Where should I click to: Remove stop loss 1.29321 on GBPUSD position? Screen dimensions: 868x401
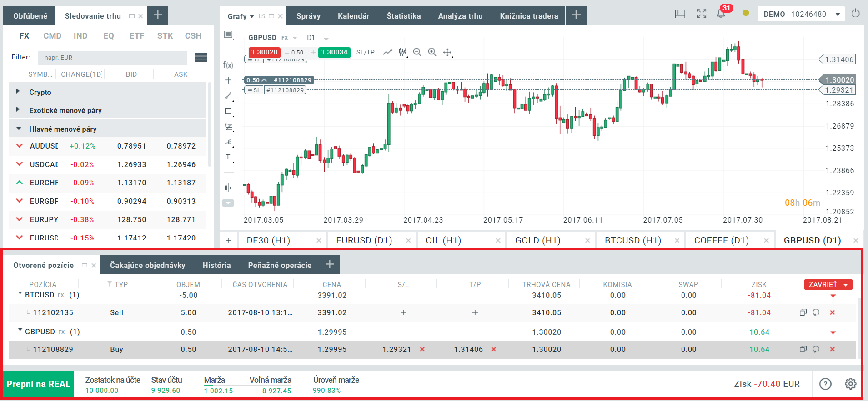tap(422, 349)
